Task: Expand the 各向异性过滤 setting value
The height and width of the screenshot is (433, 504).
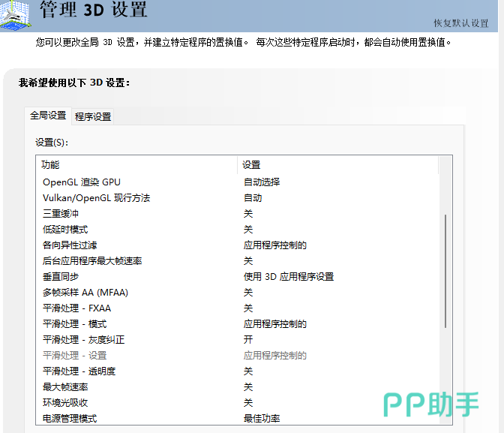Action: coord(274,245)
